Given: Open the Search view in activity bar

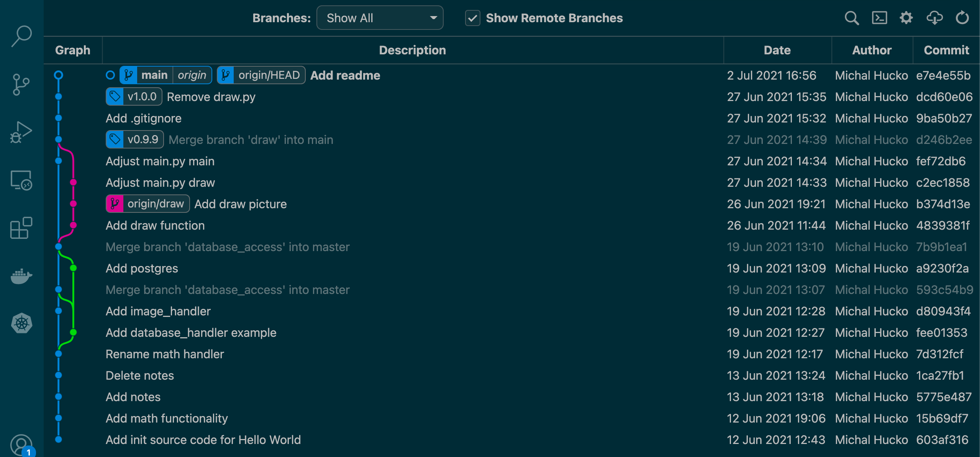Looking at the screenshot, I should tap(21, 36).
